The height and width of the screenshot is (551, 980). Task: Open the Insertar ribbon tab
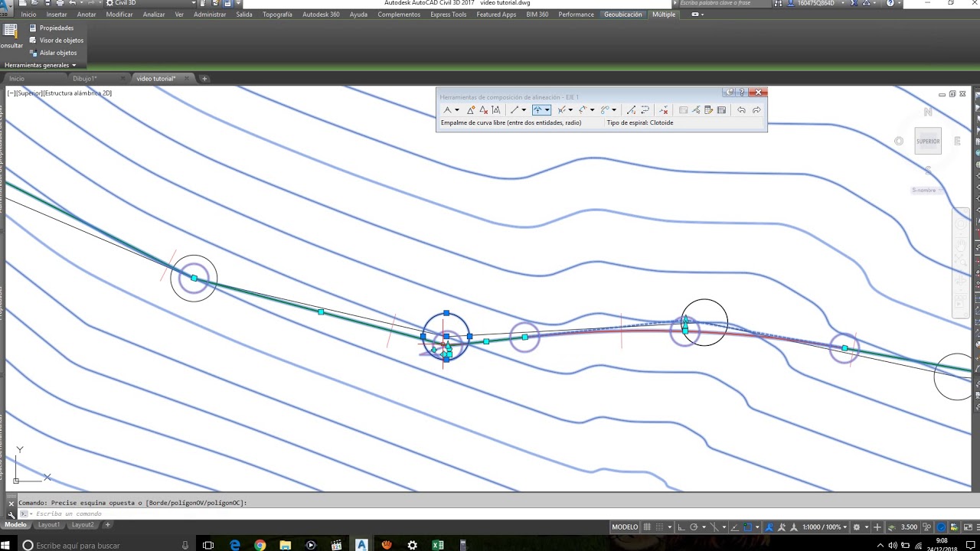click(x=57, y=15)
